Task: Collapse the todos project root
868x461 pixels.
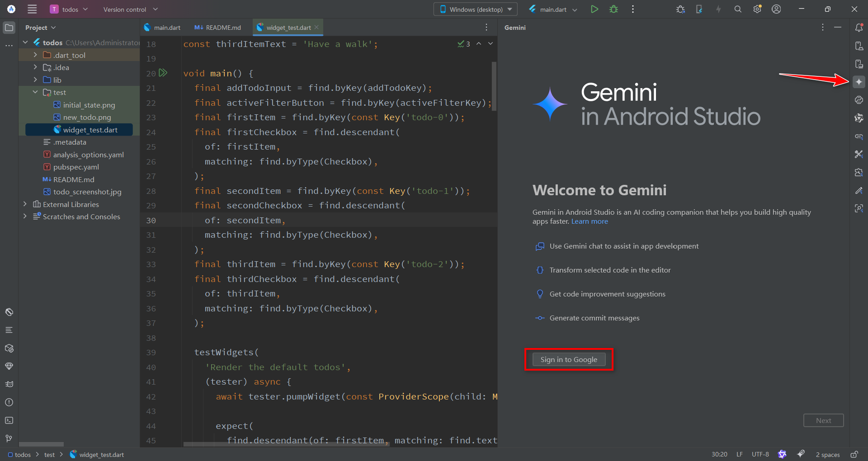Action: click(x=25, y=42)
